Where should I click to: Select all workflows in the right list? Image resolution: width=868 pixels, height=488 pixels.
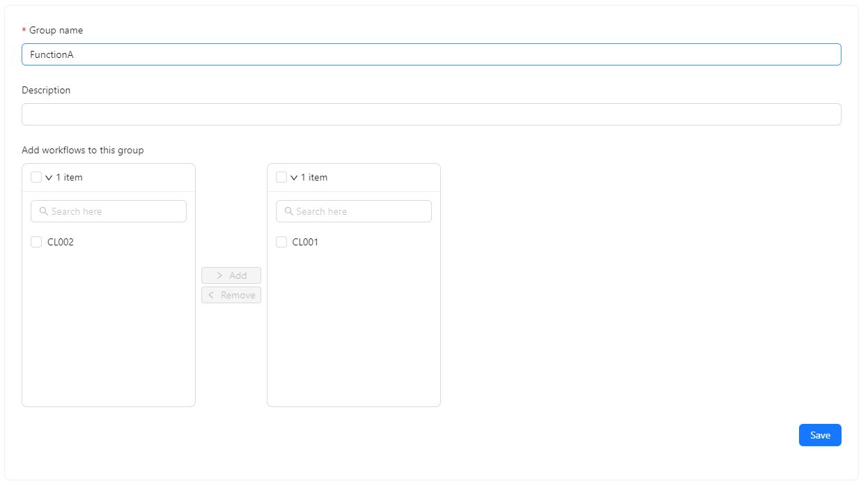(x=281, y=177)
